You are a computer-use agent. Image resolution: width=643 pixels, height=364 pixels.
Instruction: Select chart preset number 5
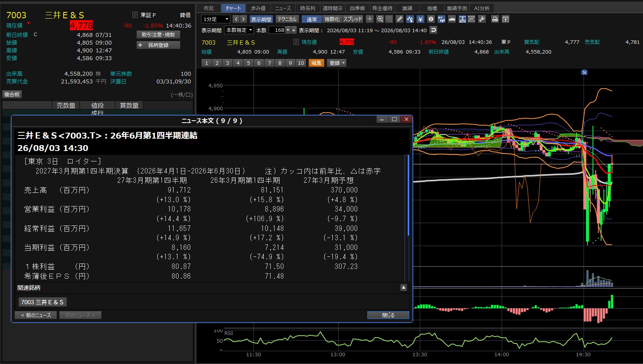pyautogui.click(x=249, y=63)
